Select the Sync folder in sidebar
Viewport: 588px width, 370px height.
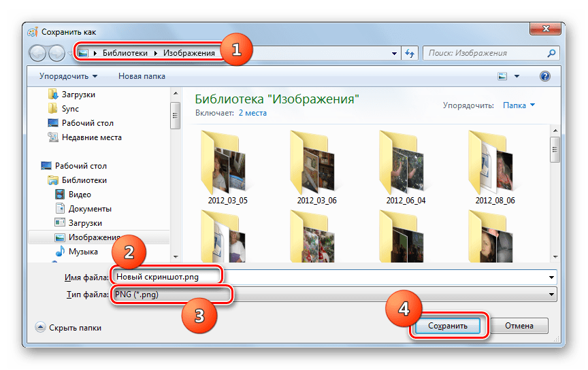pos(70,109)
